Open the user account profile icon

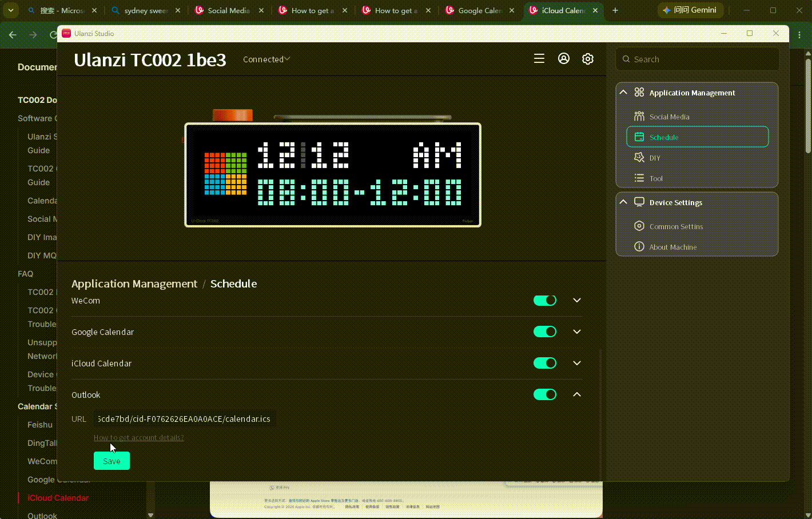564,58
